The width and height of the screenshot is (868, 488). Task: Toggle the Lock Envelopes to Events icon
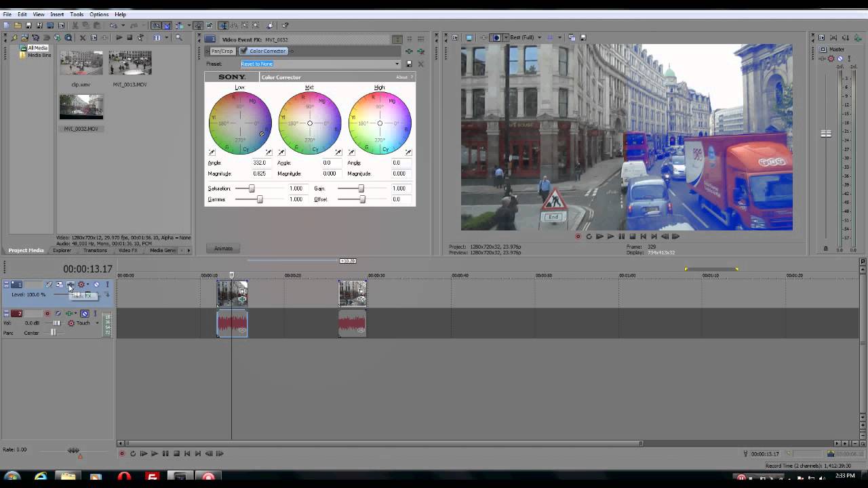coord(197,26)
